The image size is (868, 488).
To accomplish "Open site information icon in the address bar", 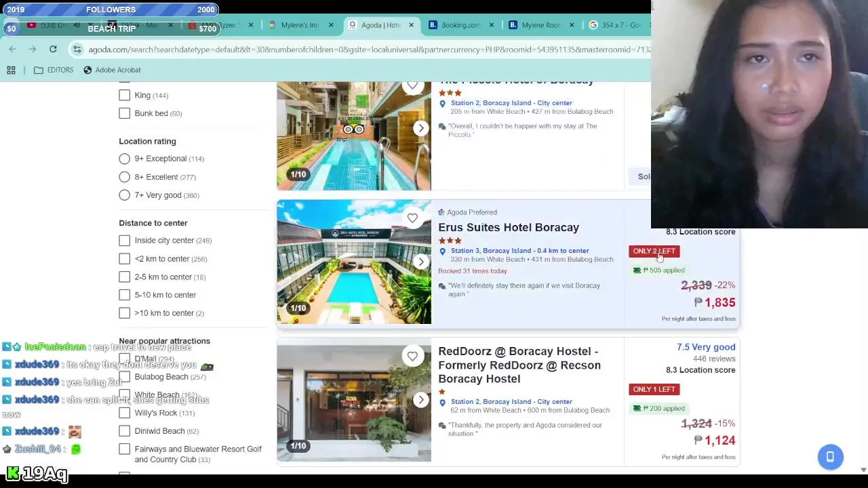I will pos(77,49).
